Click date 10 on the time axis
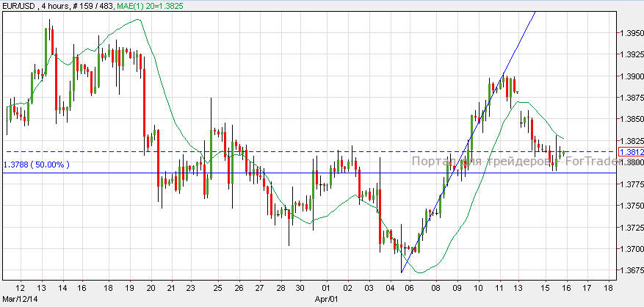This screenshot has height=307, width=644. (478, 288)
